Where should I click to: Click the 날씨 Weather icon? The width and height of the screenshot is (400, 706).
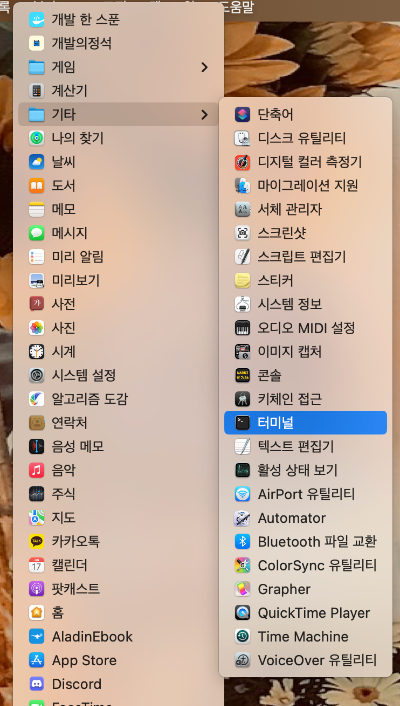(x=36, y=162)
